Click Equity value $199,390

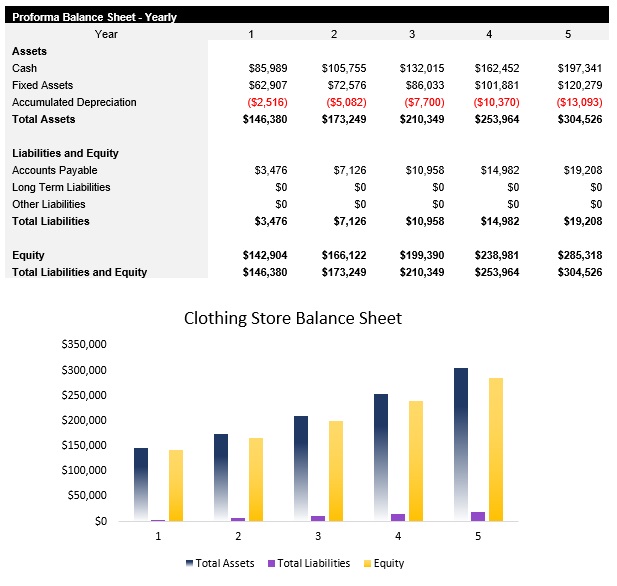coord(422,255)
